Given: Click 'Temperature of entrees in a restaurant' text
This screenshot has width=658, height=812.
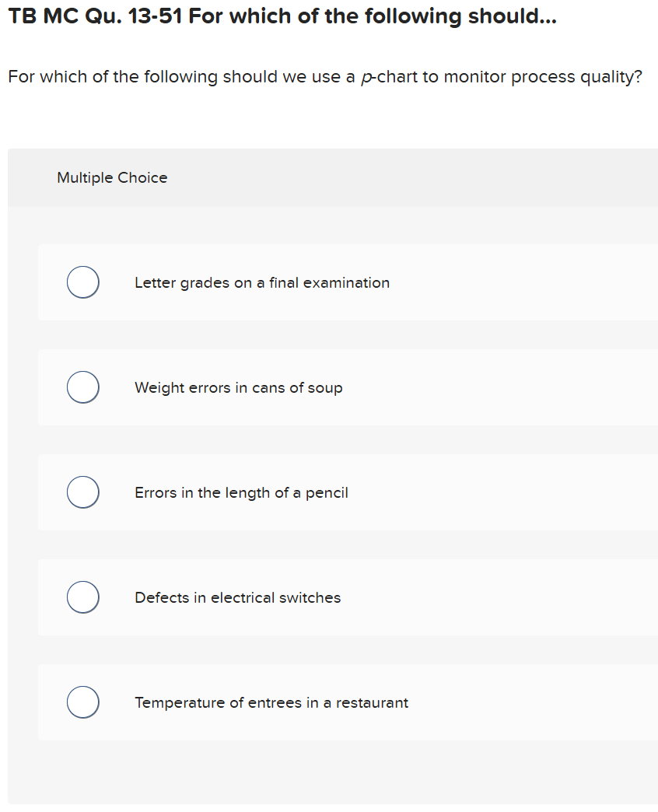Looking at the screenshot, I should click(x=271, y=703).
